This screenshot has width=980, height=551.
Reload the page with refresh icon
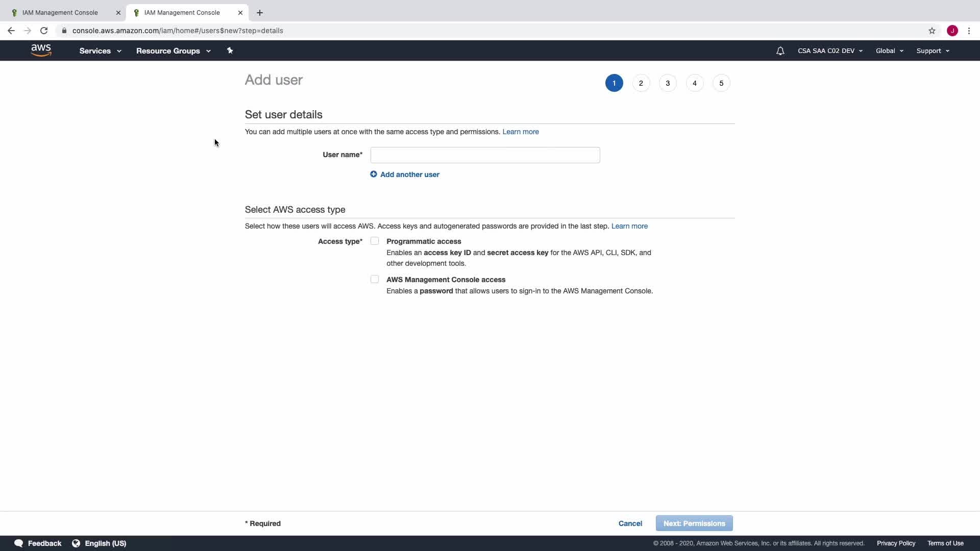point(44,31)
